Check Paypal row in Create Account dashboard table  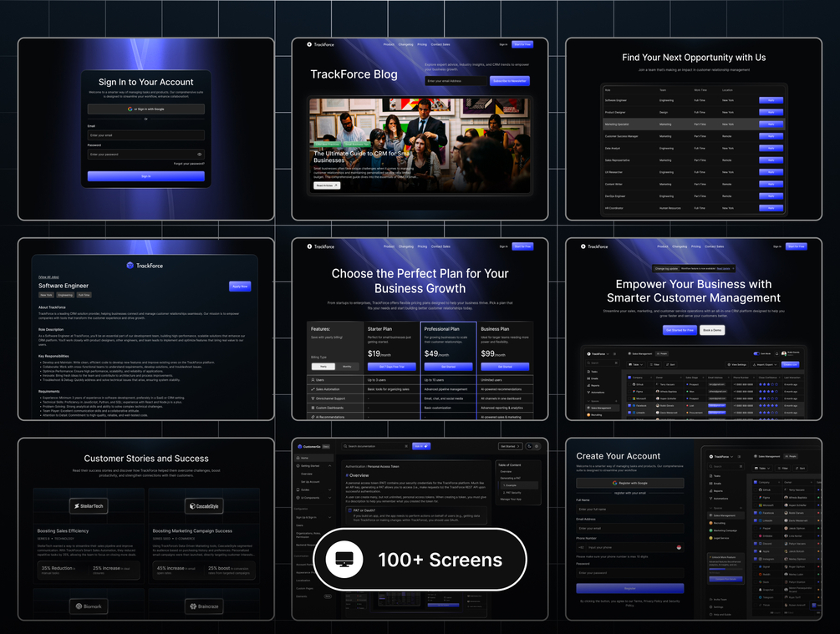(x=756, y=528)
